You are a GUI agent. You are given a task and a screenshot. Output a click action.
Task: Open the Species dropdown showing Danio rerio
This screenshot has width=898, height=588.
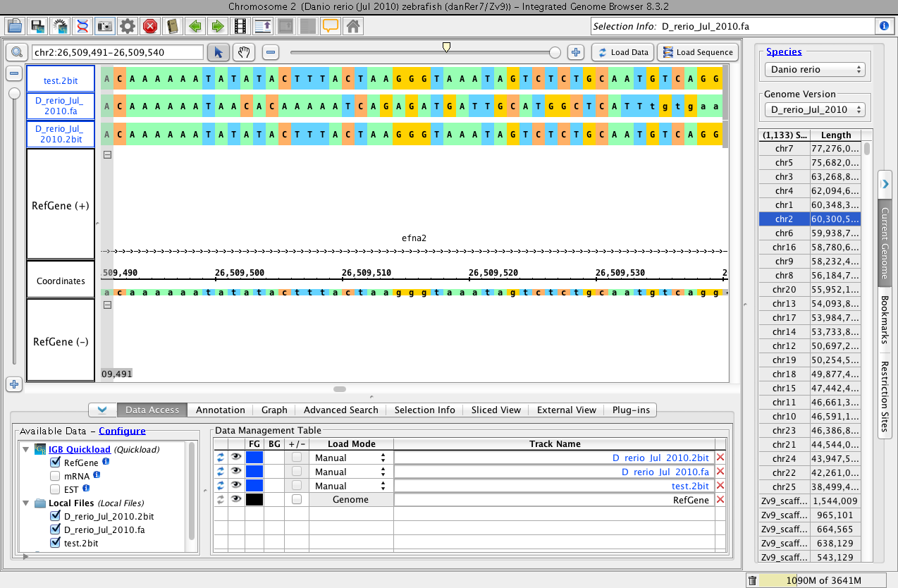(x=814, y=70)
